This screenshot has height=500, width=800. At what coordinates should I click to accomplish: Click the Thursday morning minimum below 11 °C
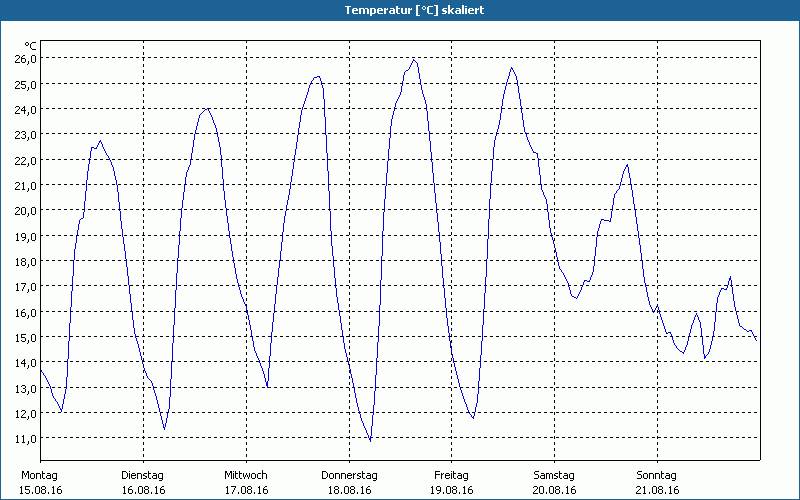(370, 439)
